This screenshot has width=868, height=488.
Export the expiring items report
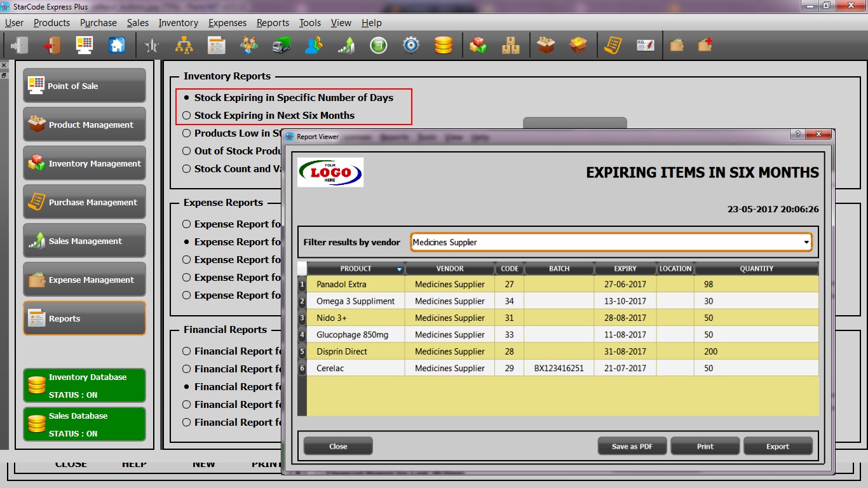778,445
